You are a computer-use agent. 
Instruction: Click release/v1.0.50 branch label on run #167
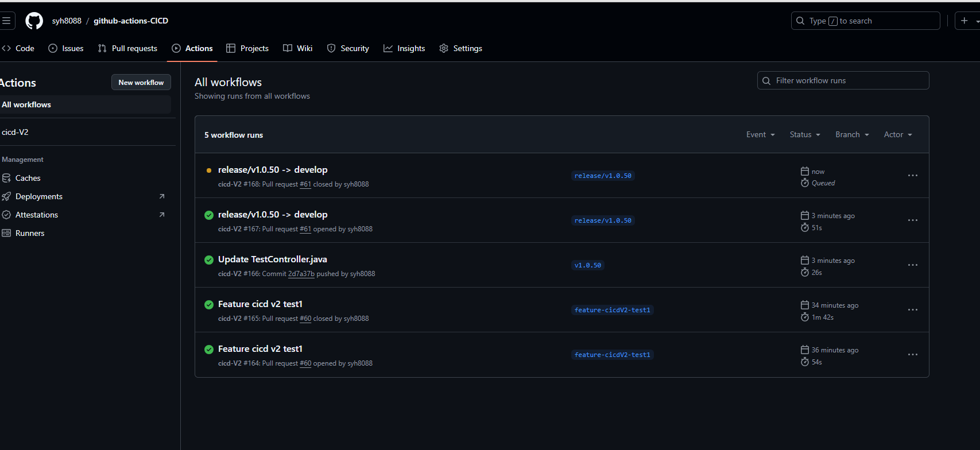[x=603, y=220]
